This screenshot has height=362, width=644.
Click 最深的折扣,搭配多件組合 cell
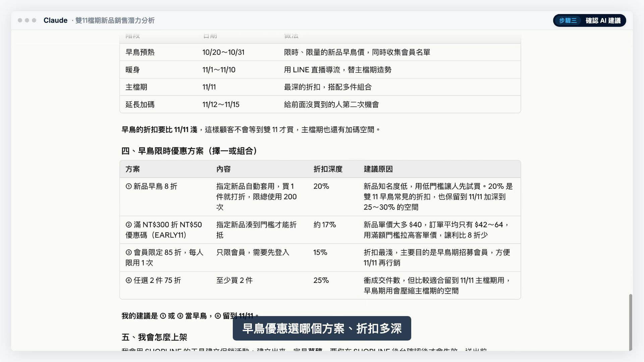click(328, 87)
